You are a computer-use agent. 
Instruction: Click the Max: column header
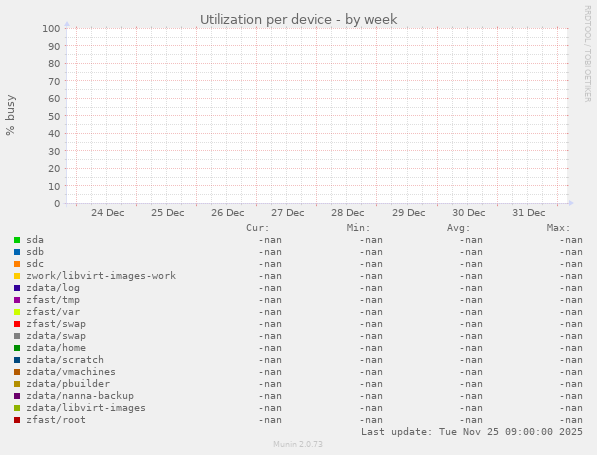coord(559,228)
